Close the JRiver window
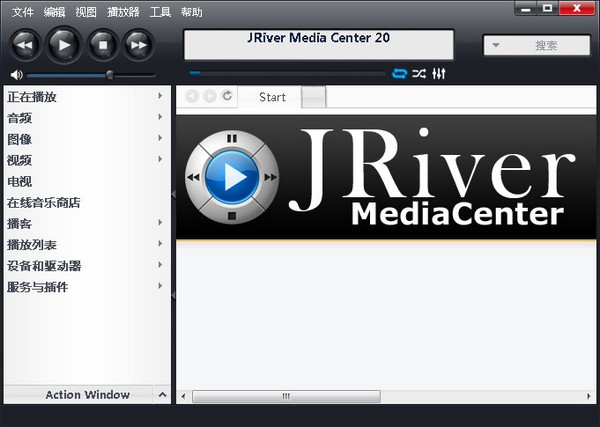 pos(577,8)
